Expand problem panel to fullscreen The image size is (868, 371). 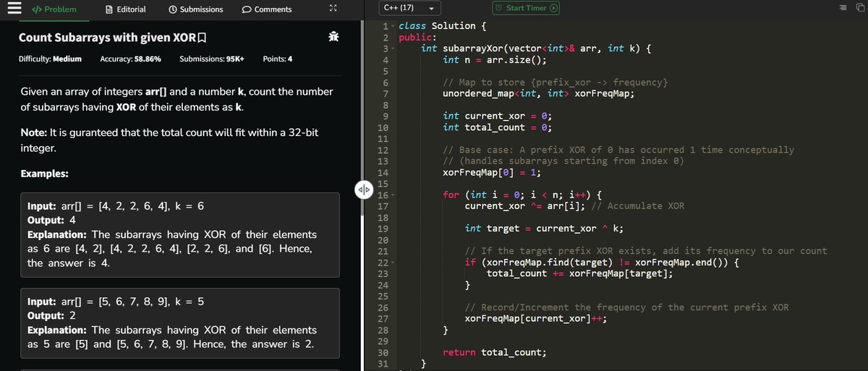(x=333, y=9)
